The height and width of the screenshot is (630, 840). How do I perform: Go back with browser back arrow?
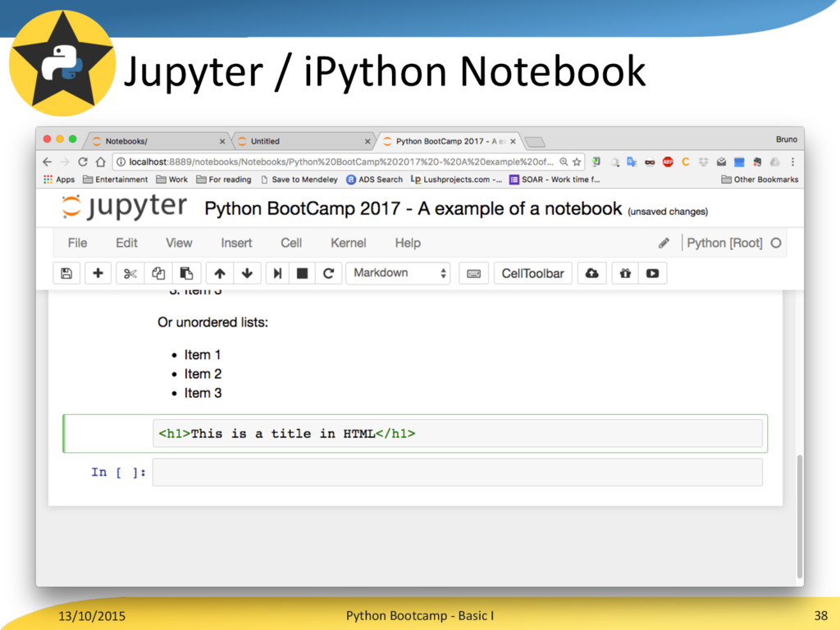pyautogui.click(x=47, y=162)
